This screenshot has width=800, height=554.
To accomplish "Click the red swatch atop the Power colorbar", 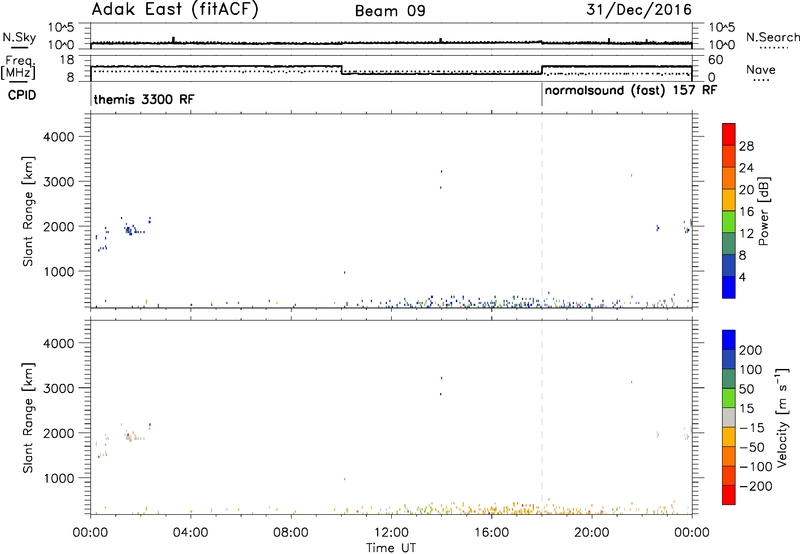I will 729,134.
